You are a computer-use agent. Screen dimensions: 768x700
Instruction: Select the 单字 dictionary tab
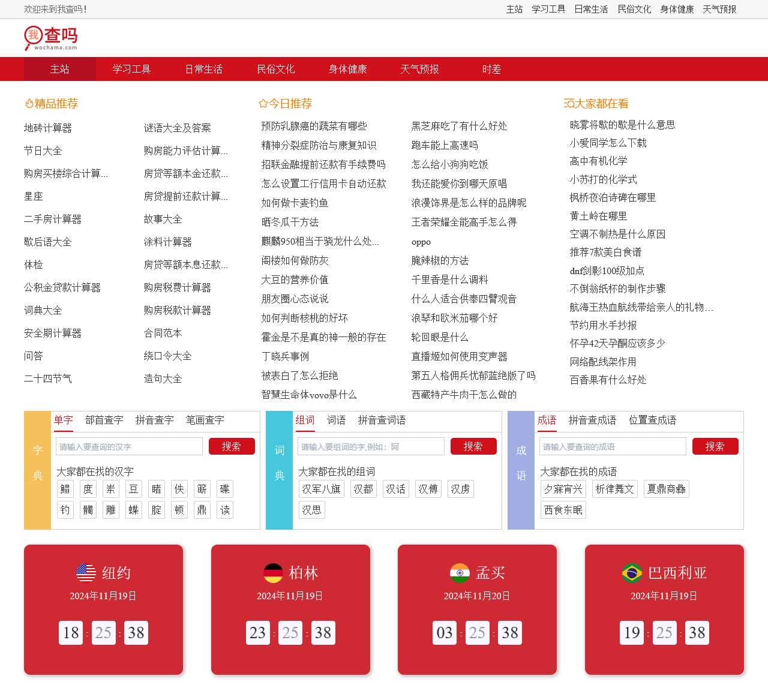pyautogui.click(x=64, y=420)
